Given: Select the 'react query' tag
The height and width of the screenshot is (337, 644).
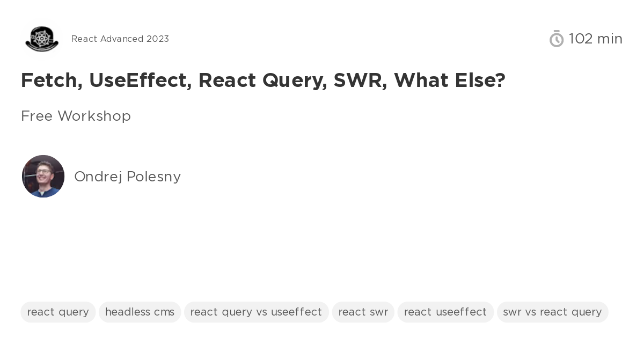Looking at the screenshot, I should point(58,312).
